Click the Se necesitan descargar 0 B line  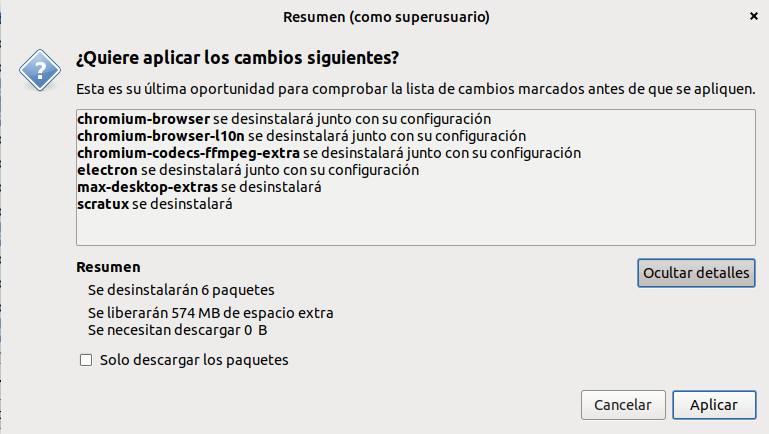pos(178,329)
